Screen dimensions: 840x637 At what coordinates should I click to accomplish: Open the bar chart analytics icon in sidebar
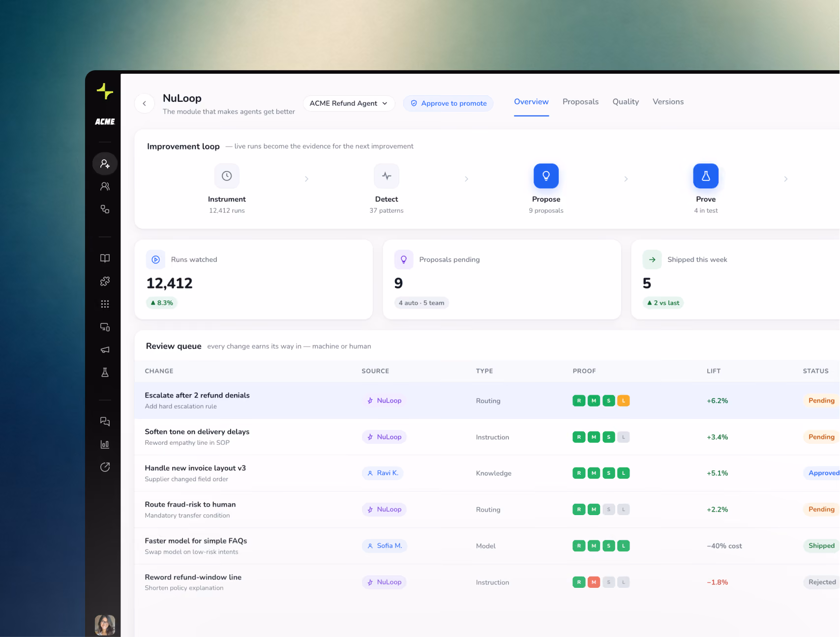click(105, 444)
